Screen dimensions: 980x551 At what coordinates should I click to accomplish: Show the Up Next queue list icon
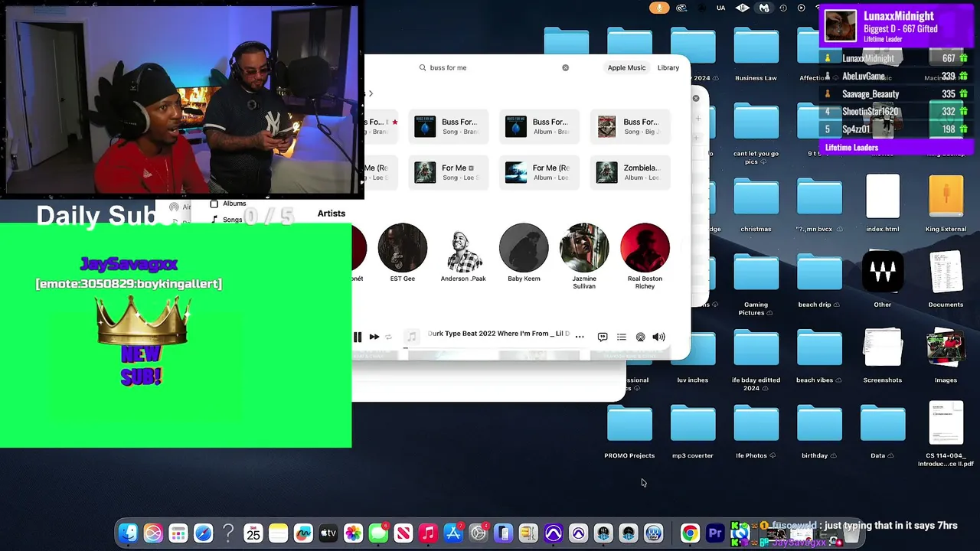[622, 337]
